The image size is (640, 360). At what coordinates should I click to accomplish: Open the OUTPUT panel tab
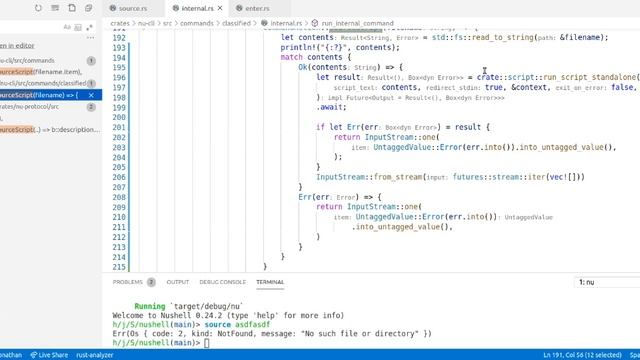pos(178,282)
